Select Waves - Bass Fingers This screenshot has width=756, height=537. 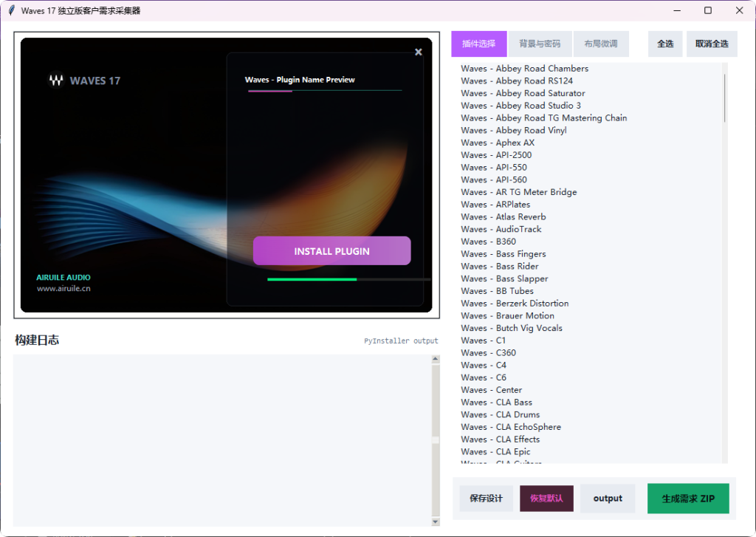(504, 254)
